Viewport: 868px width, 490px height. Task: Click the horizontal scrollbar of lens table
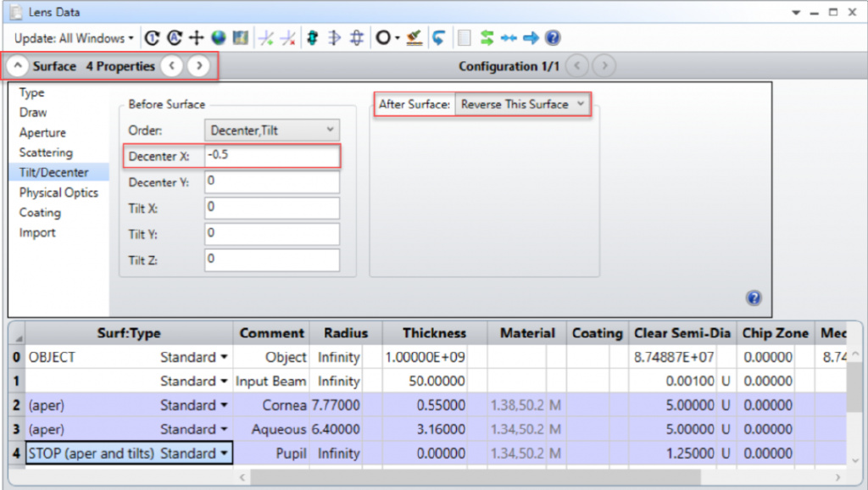475,476
